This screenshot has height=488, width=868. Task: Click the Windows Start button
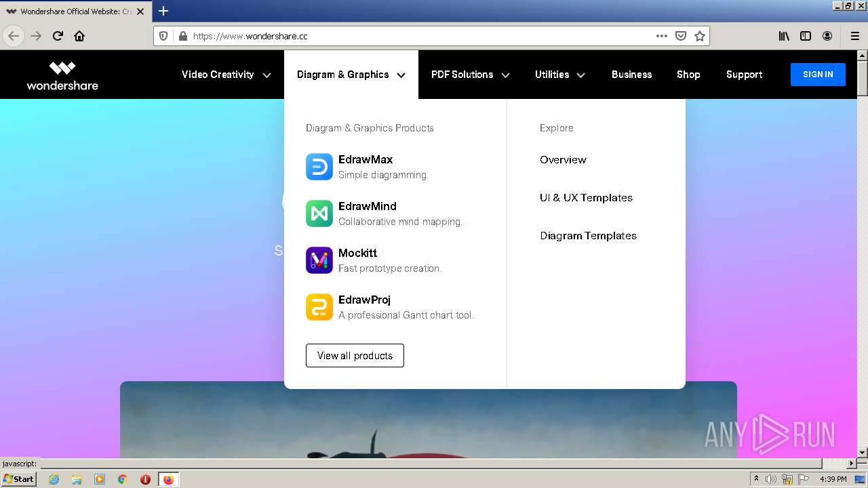click(x=19, y=479)
